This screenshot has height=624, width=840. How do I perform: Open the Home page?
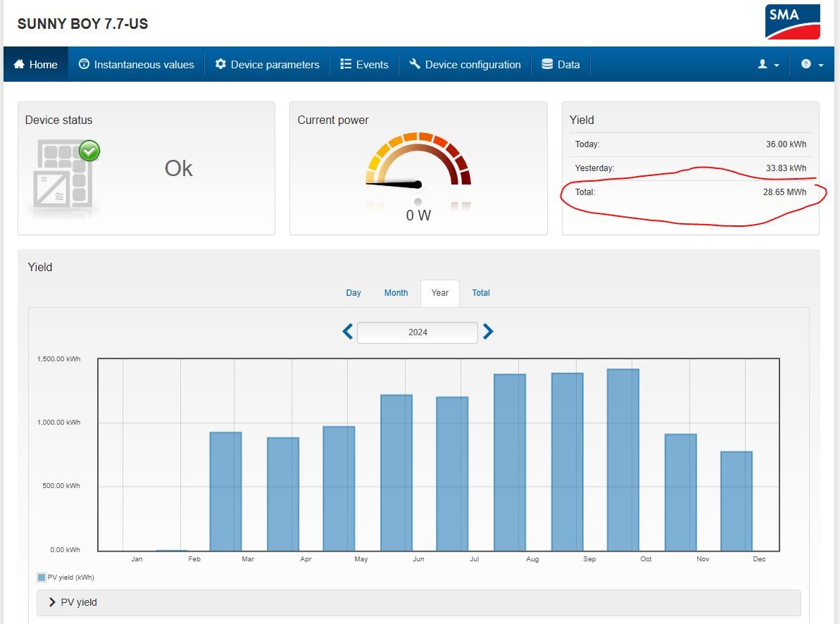[36, 64]
